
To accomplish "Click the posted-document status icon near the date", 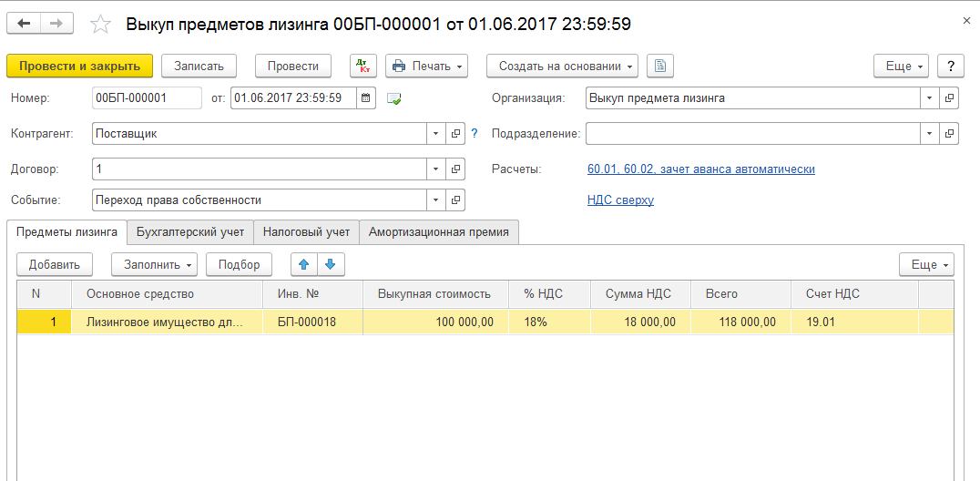I will tap(393, 98).
